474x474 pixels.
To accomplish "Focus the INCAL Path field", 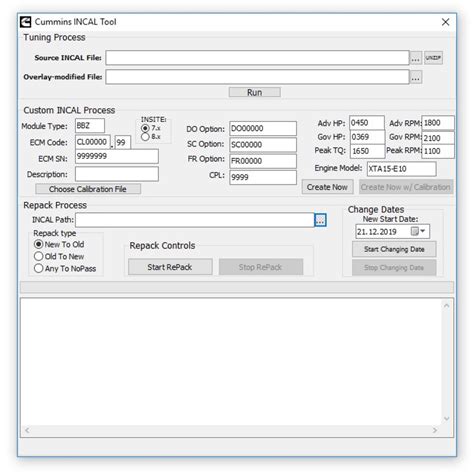I will coord(195,220).
